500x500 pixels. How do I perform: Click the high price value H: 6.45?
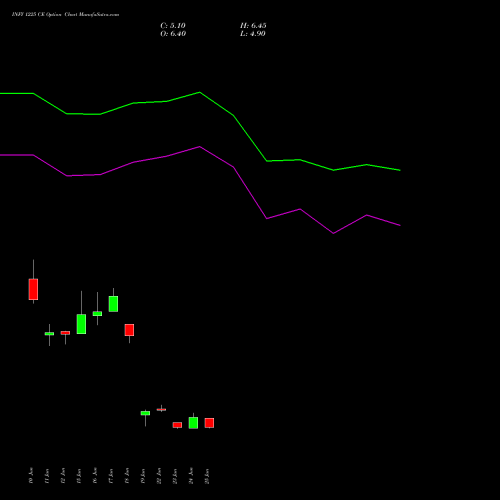(x=253, y=26)
